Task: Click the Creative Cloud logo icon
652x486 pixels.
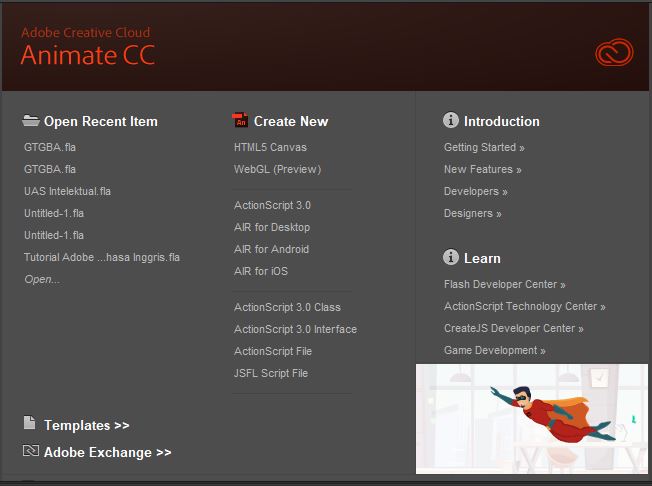Action: (x=614, y=52)
